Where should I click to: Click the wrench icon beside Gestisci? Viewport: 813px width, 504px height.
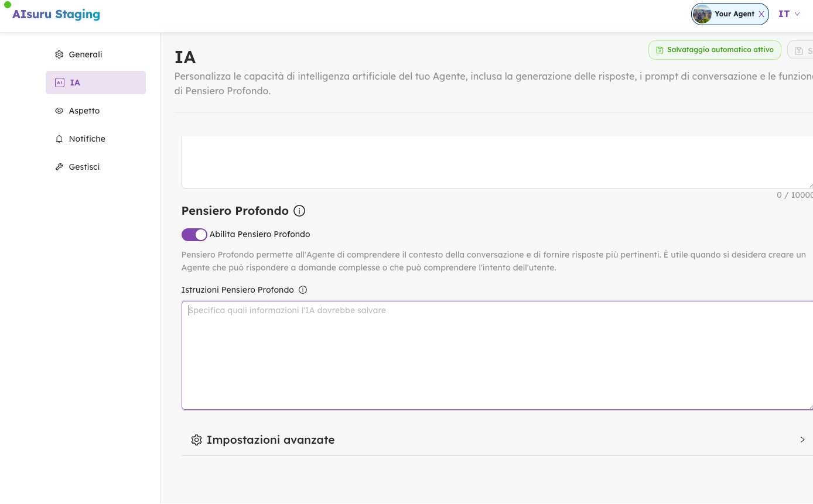(59, 167)
